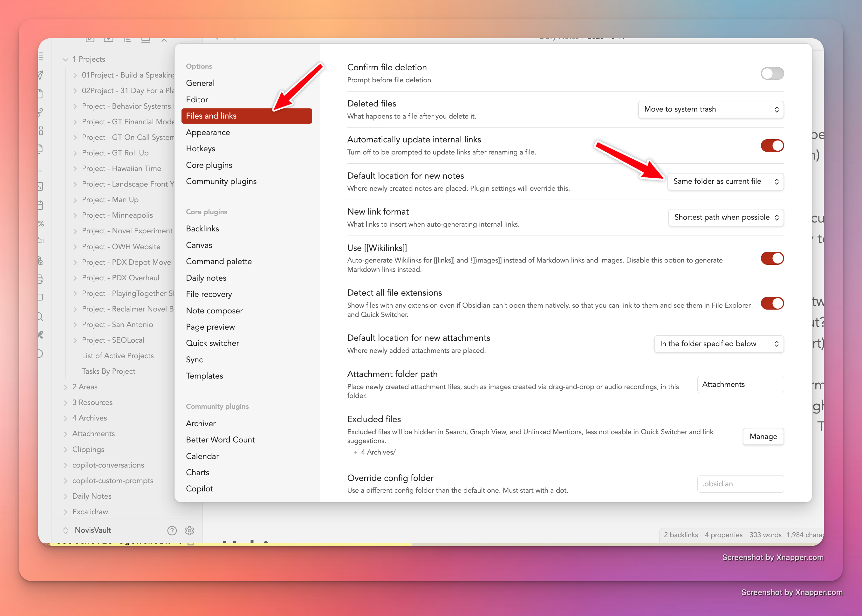The image size is (862, 616).
Task: Open the Deleted files dropdown
Action: [x=710, y=109]
